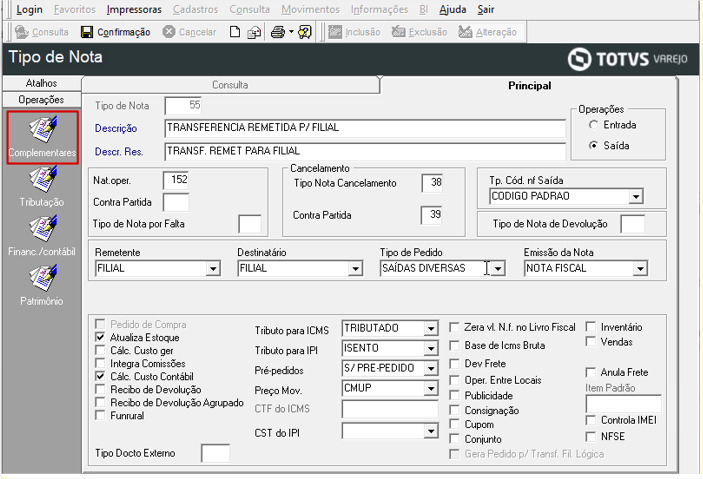The image size is (703, 479).
Task: Click the copy record icon next to blank page
Action: pyautogui.click(x=254, y=32)
